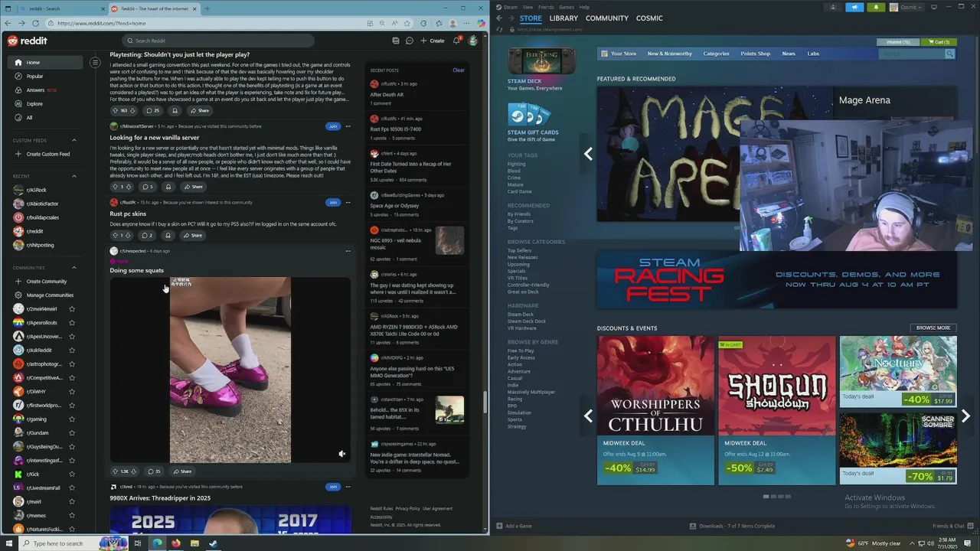Unmute the Doing some squats video

pyautogui.click(x=342, y=454)
